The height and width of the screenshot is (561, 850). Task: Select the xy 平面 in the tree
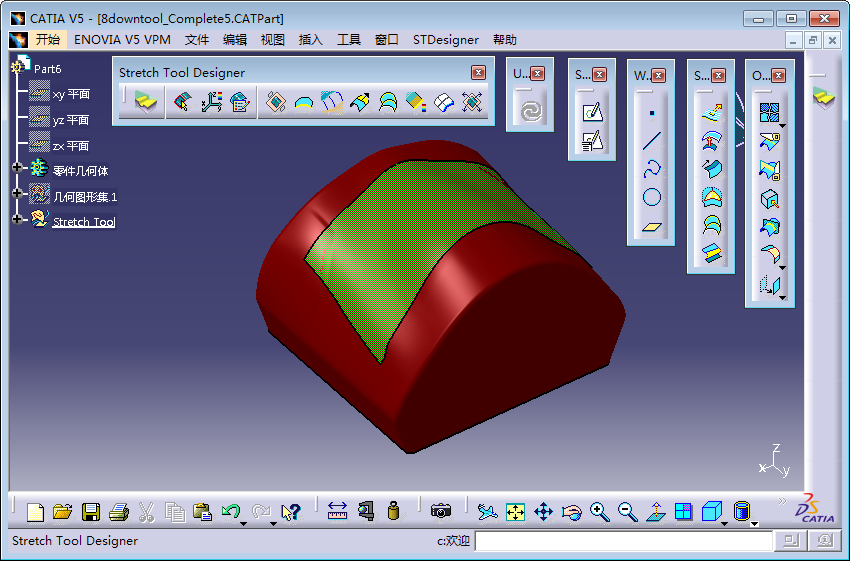[71, 94]
